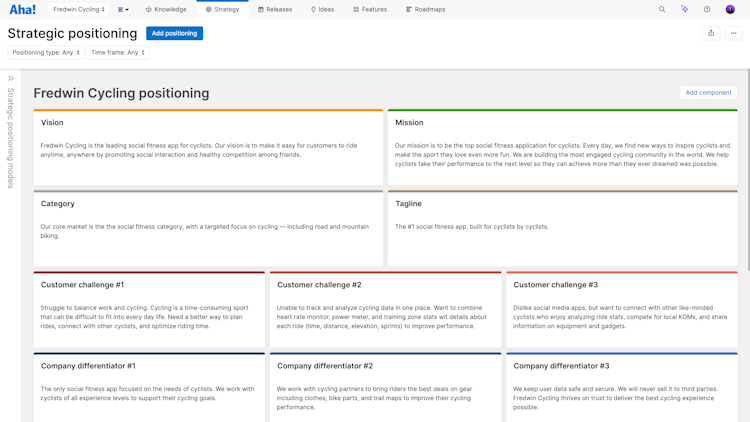Click the Customer challenge #1 title
750x422 pixels.
coord(82,285)
